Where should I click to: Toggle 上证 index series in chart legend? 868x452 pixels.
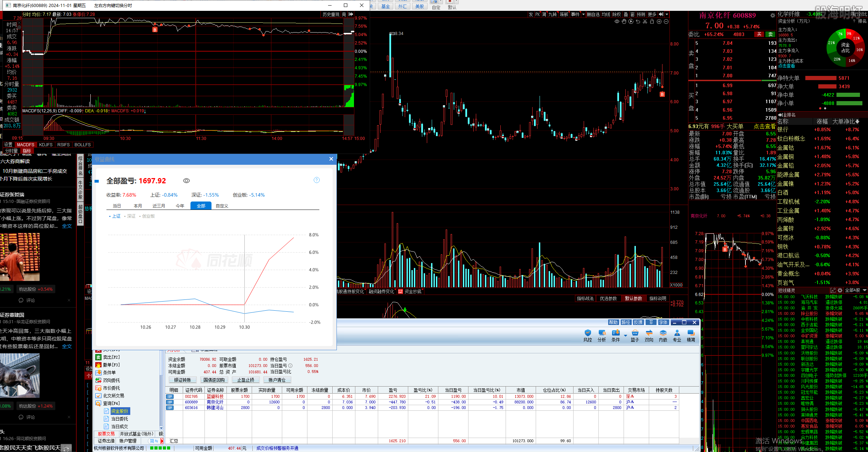tap(115, 216)
